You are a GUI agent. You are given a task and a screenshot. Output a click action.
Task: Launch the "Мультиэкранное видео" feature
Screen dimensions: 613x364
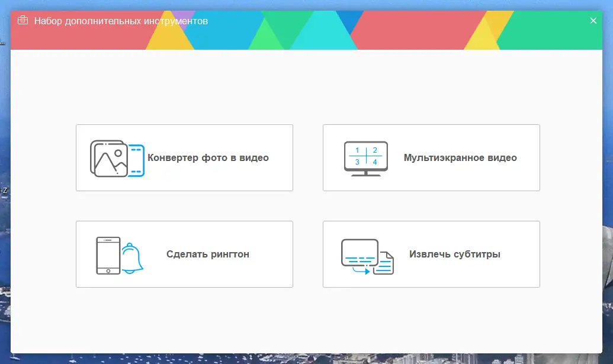pos(431,157)
